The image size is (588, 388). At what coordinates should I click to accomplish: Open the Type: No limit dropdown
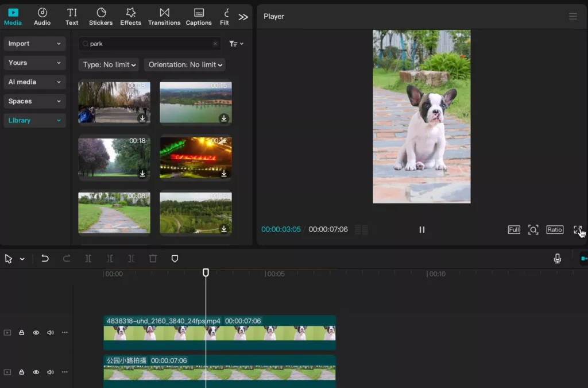[109, 64]
